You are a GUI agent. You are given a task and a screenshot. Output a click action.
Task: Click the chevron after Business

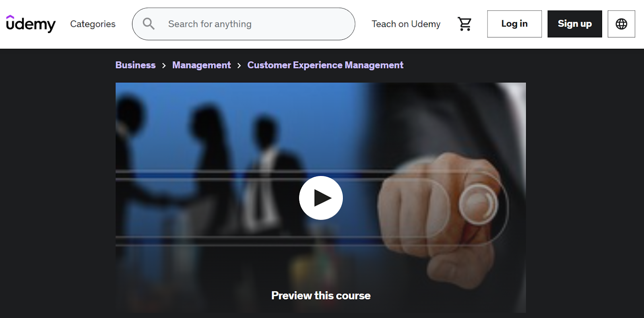[x=164, y=66]
